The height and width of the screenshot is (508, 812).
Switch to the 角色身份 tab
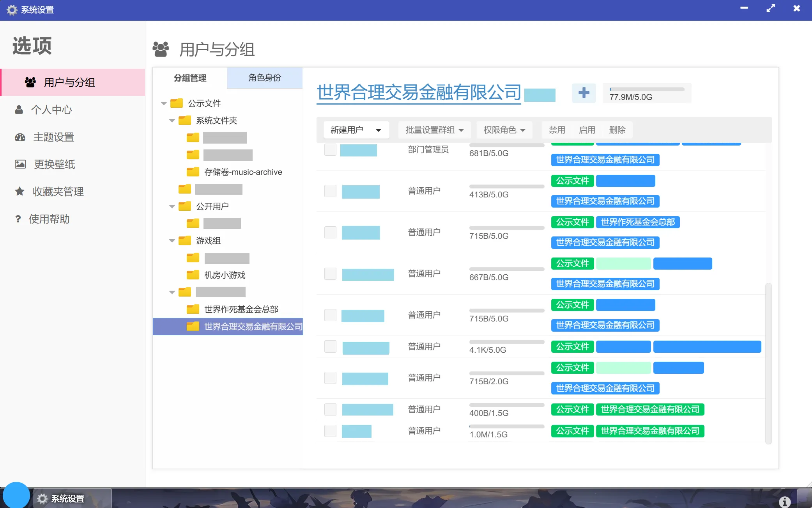pyautogui.click(x=265, y=78)
